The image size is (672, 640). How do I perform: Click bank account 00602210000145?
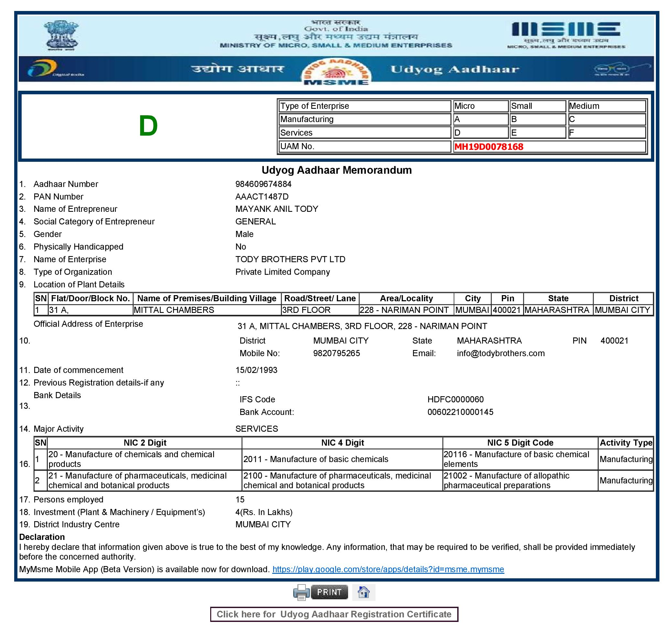460,412
